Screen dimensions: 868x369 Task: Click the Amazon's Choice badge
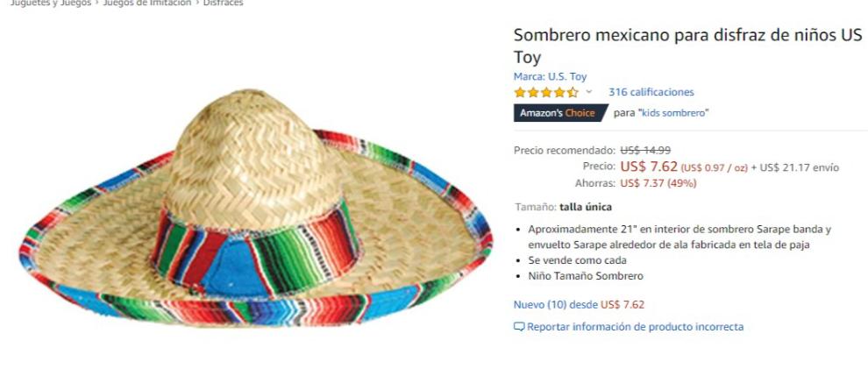(x=558, y=113)
